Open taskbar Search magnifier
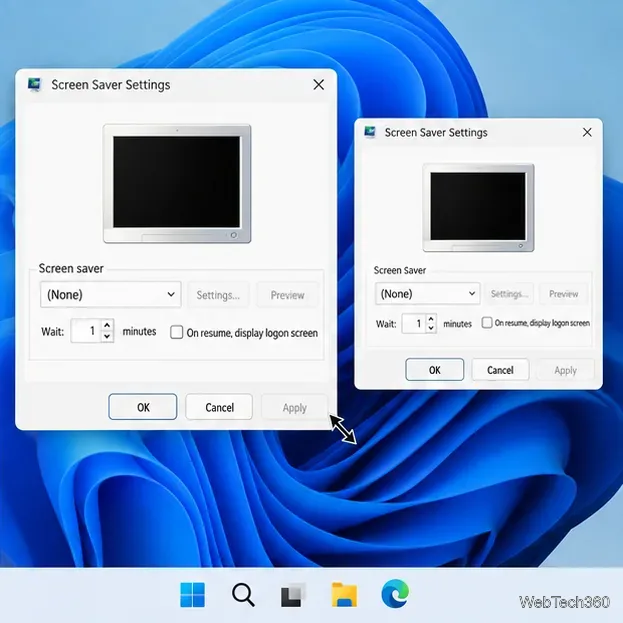This screenshot has height=623, width=623. (243, 595)
